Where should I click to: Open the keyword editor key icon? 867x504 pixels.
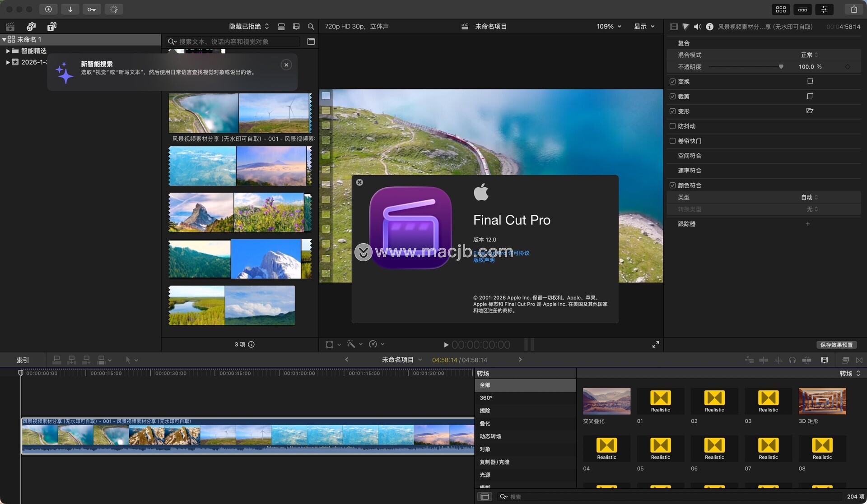tap(92, 9)
